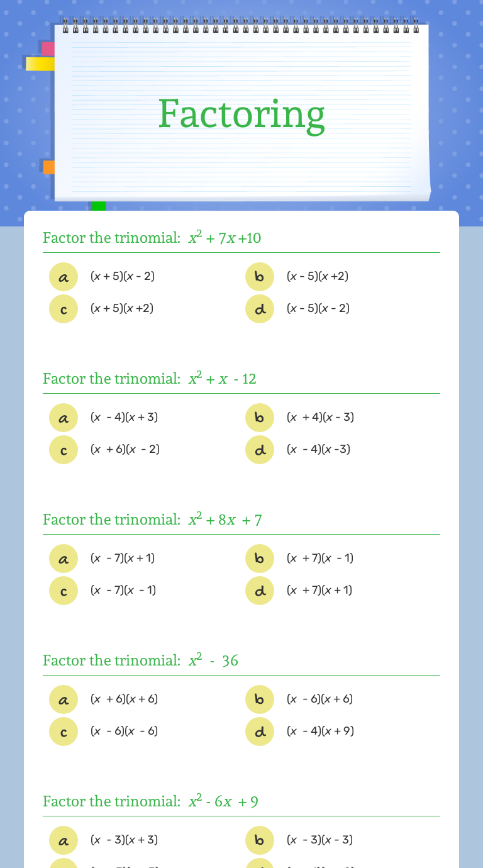Choose option b (x - 5)(x + 2) under the first question
Image resolution: width=483 pixels, height=868 pixels.
click(260, 277)
